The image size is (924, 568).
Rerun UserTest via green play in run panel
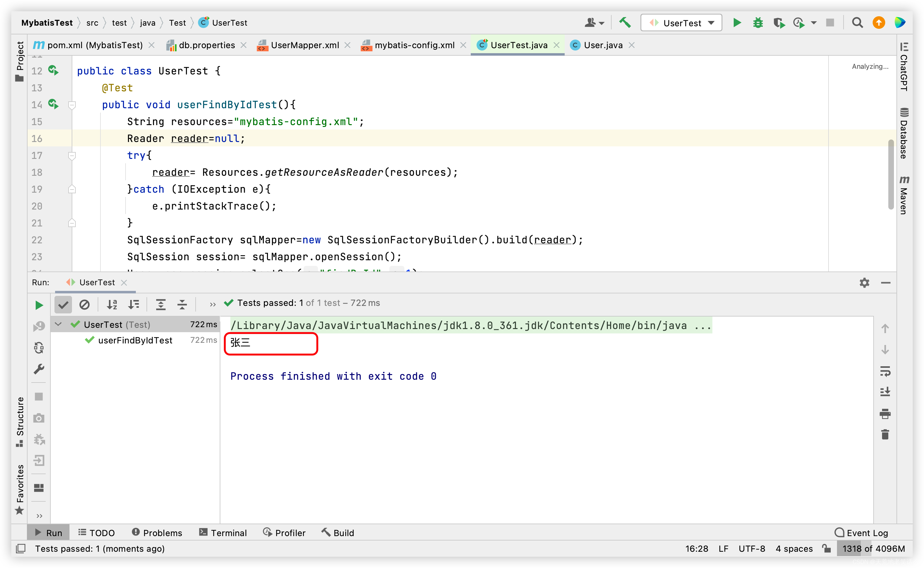click(39, 305)
